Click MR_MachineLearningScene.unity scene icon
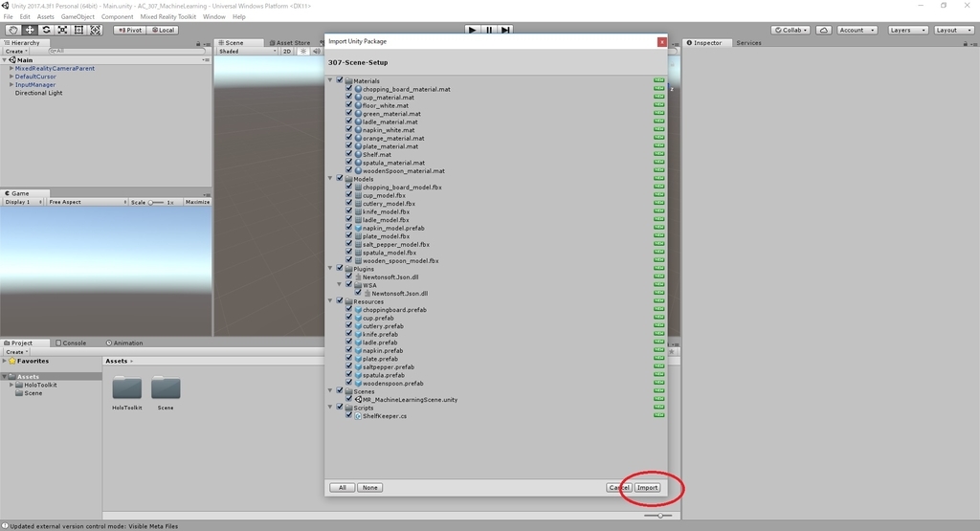Image resolution: width=980 pixels, height=531 pixels. pos(359,399)
